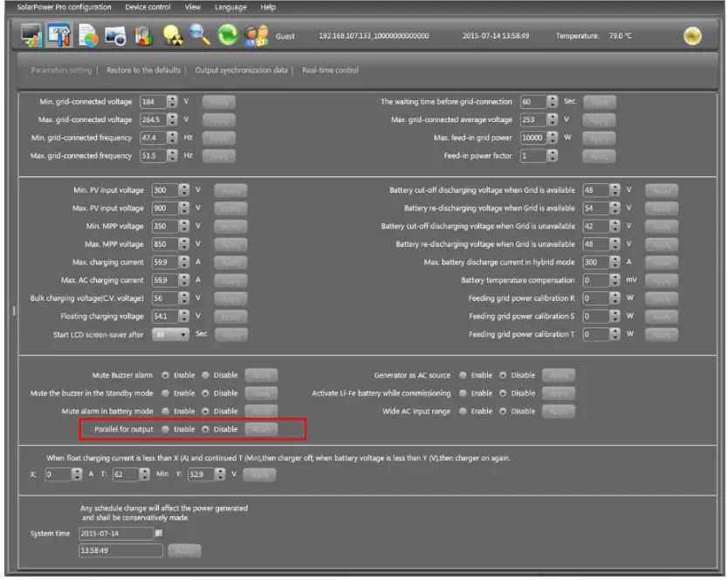Click the magnifying glass search icon
The width and height of the screenshot is (728, 580).
tap(200, 35)
